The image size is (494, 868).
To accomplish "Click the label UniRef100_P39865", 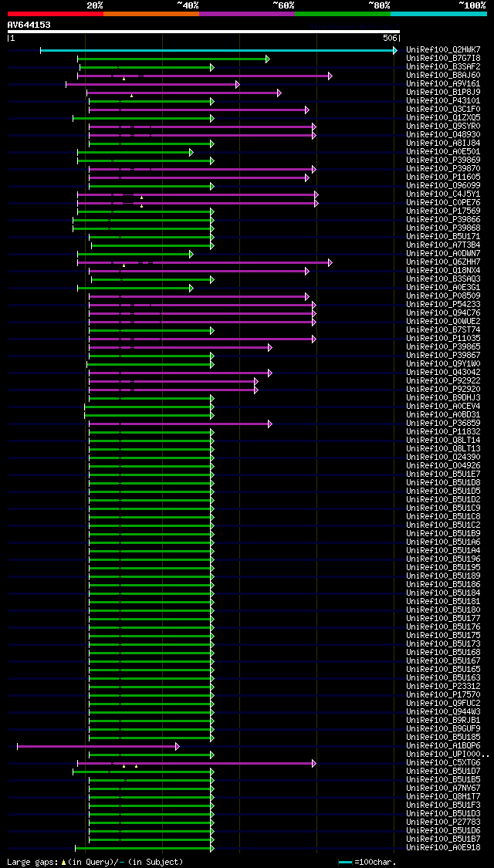I will tap(443, 347).
